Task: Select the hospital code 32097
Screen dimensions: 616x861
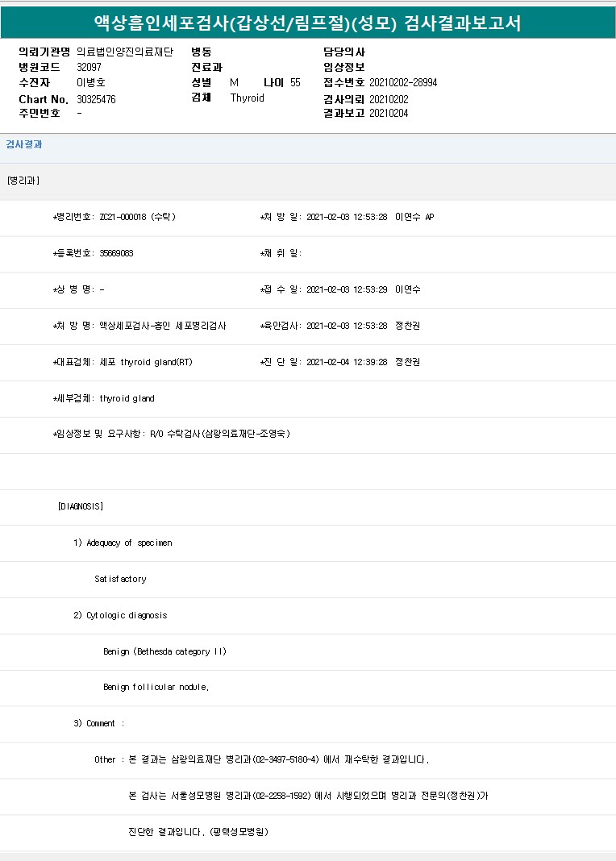Action: pyautogui.click(x=89, y=67)
